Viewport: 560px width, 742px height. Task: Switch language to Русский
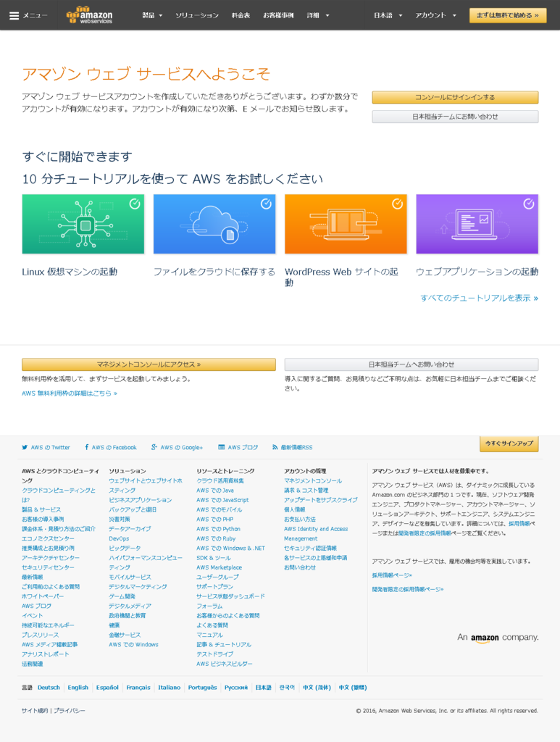pos(236,688)
